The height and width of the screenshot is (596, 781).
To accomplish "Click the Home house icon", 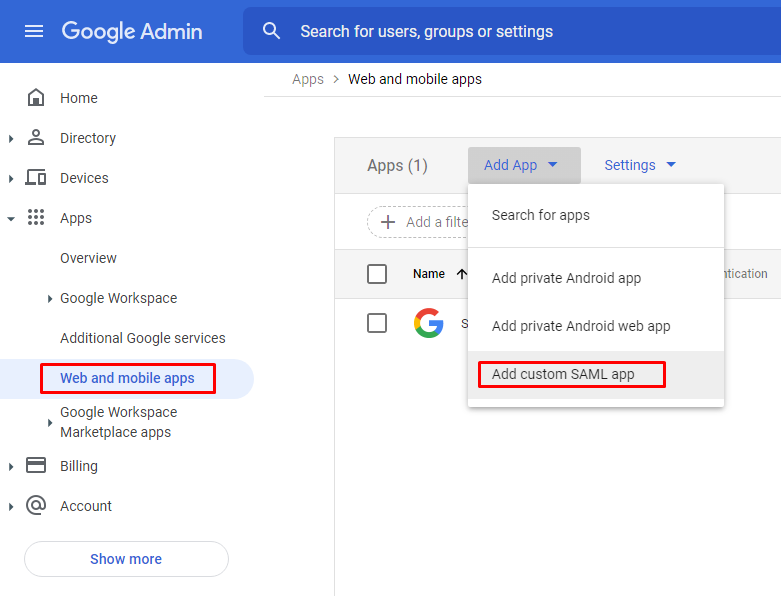I will coord(36,98).
